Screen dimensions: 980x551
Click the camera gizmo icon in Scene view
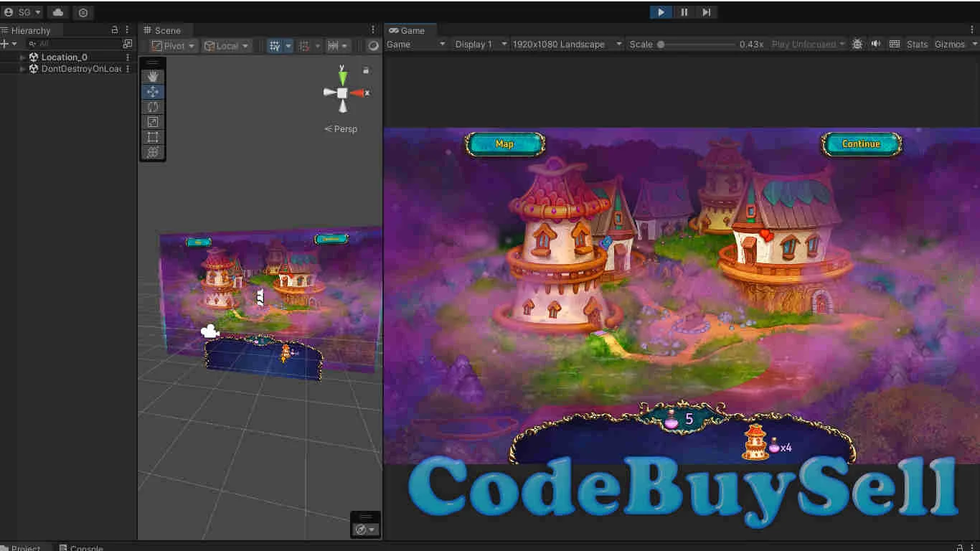[x=209, y=331]
